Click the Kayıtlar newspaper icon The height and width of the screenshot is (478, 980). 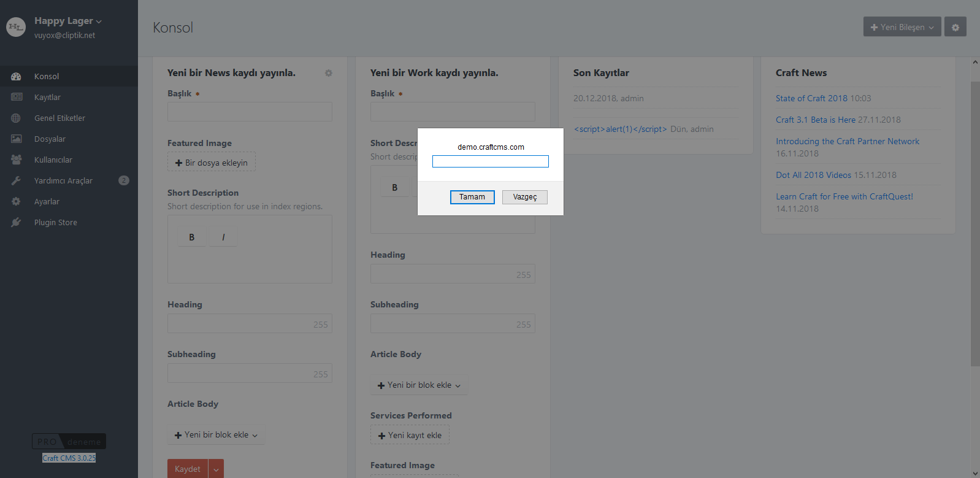coord(16,98)
